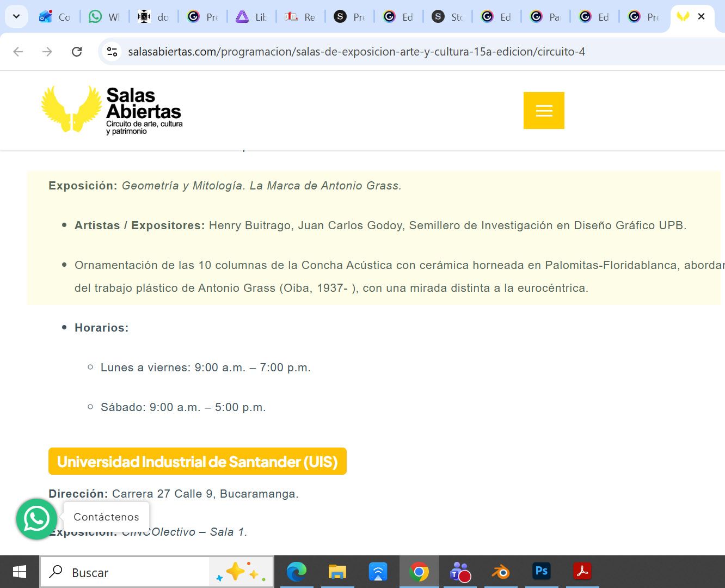The height and width of the screenshot is (588, 725).
Task: Click the Salas Abiertas logo
Action: tap(112, 109)
